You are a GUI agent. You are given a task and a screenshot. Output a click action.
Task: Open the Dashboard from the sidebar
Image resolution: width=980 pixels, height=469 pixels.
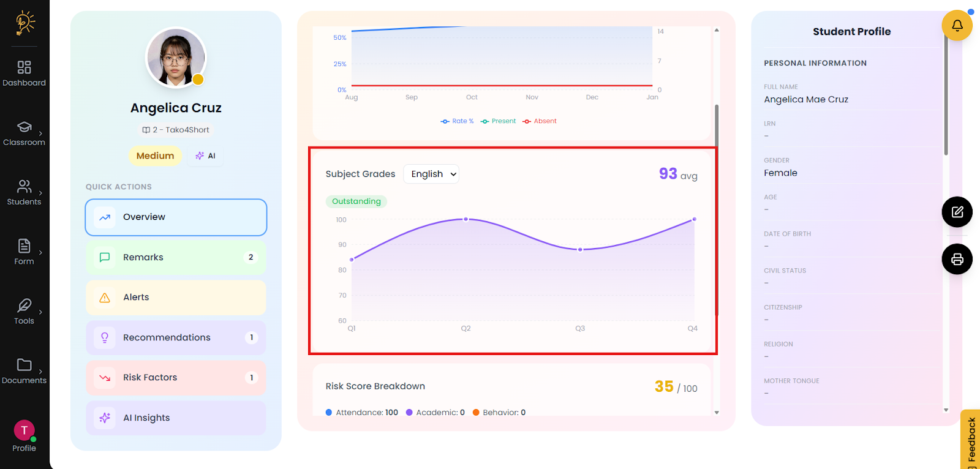click(x=24, y=73)
